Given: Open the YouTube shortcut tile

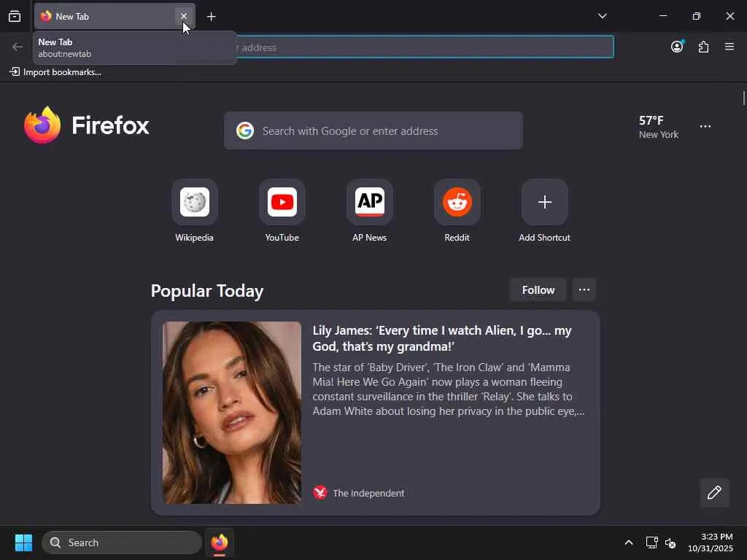Looking at the screenshot, I should click(x=282, y=202).
